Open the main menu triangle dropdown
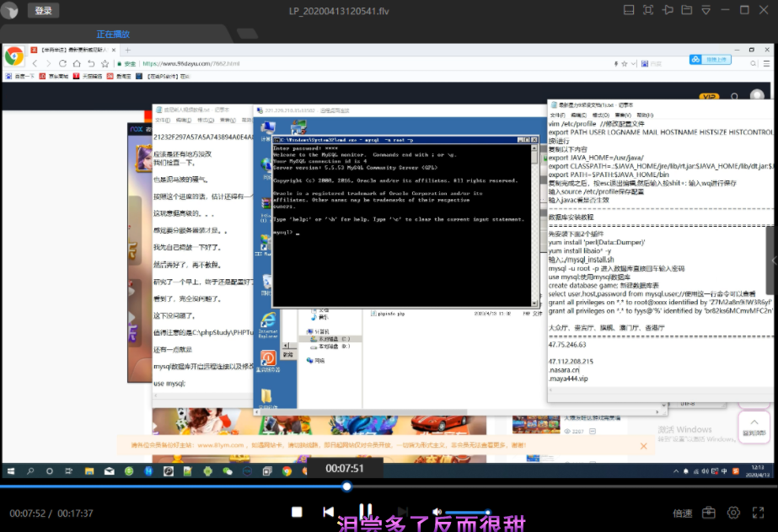This screenshot has width=778, height=532. (x=706, y=10)
